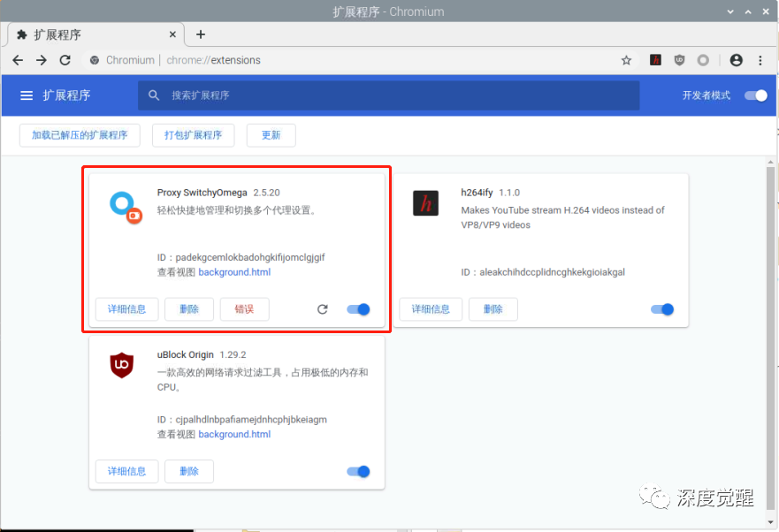Open the user profile avatar icon
The height and width of the screenshot is (532, 779).
click(x=736, y=60)
